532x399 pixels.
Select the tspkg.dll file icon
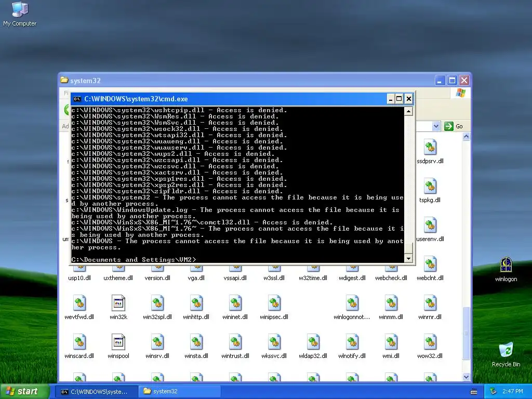(x=430, y=187)
